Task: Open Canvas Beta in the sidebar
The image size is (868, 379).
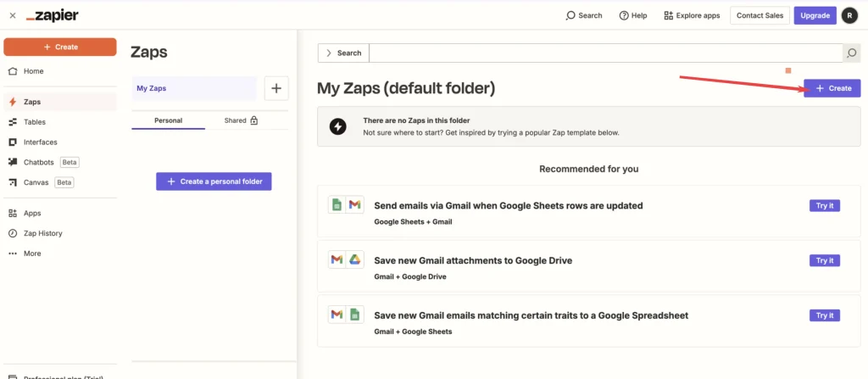Action: point(60,182)
